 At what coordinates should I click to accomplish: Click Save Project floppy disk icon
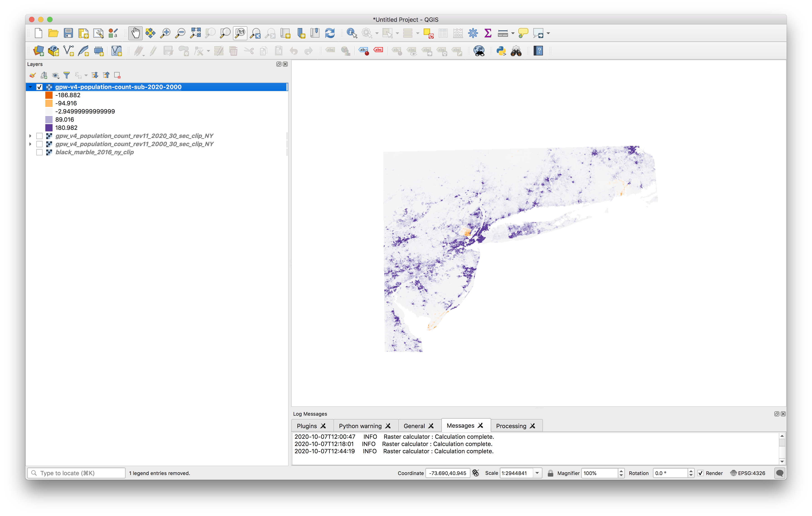(68, 33)
